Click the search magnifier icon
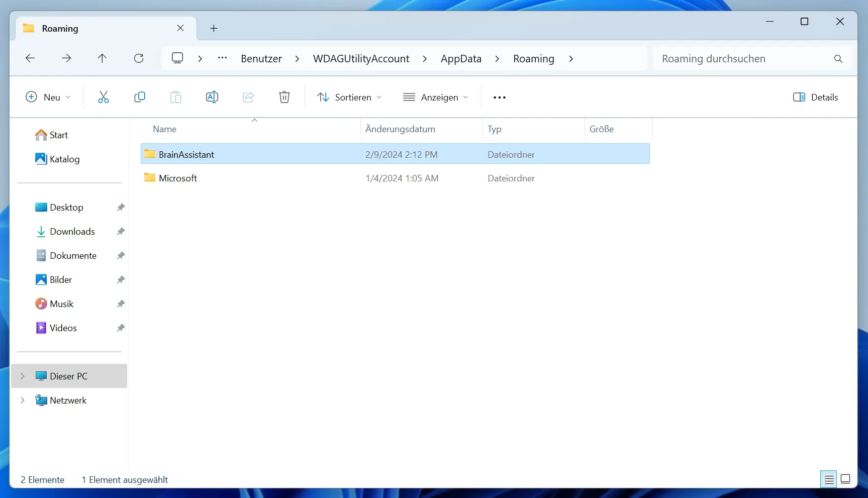The image size is (868, 498). click(838, 59)
